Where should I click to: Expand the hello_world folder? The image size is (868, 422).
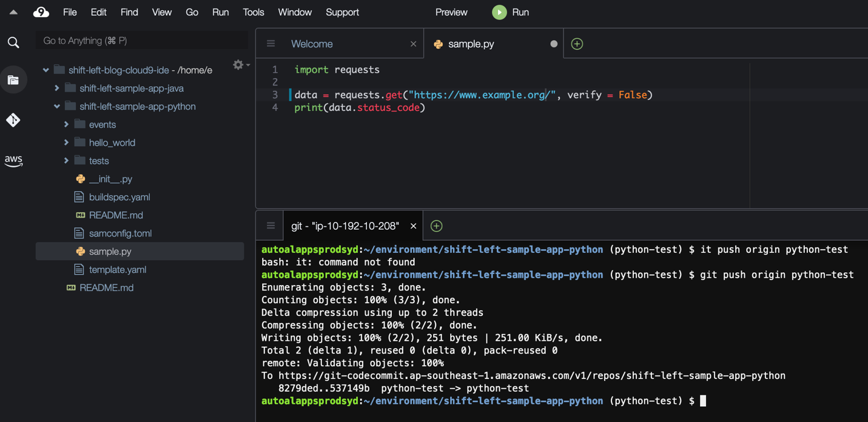67,143
